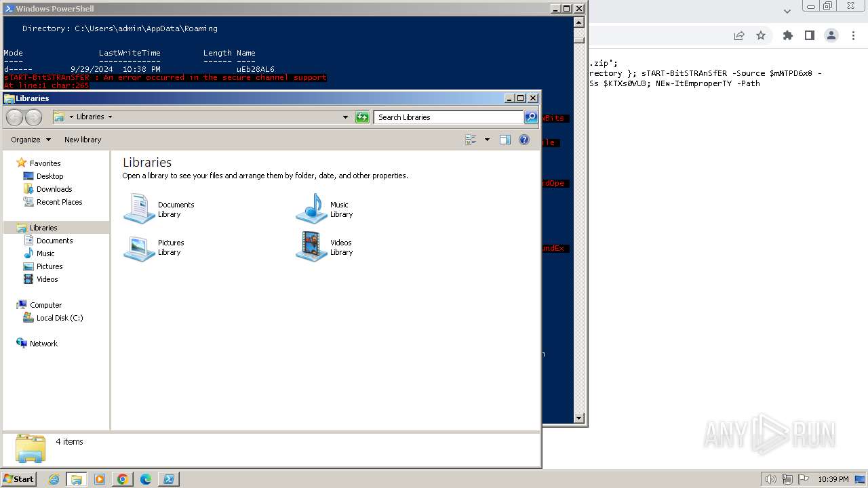Open the Help icon in Libraries
Screen dimensions: 868x488
point(524,140)
